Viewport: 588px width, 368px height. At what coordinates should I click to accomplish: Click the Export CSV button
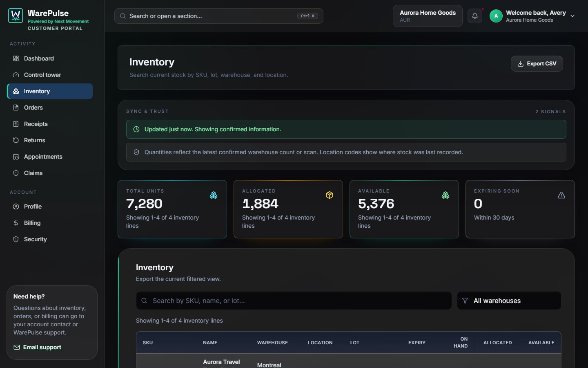click(x=537, y=63)
